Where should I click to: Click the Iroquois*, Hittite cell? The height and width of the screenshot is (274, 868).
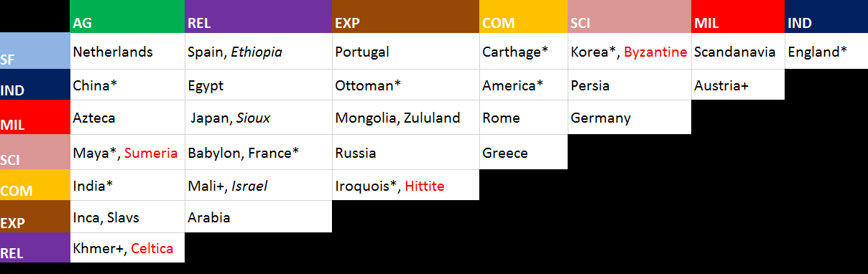pyautogui.click(x=406, y=185)
